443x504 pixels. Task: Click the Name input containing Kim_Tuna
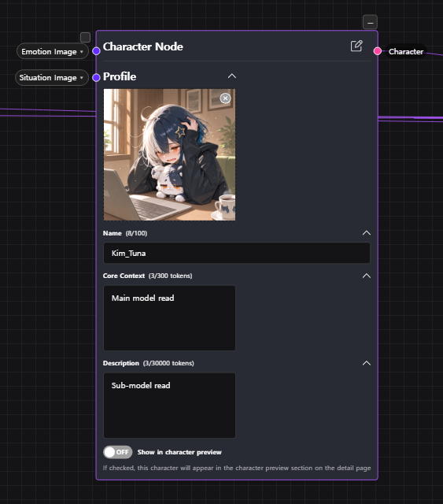coord(237,253)
